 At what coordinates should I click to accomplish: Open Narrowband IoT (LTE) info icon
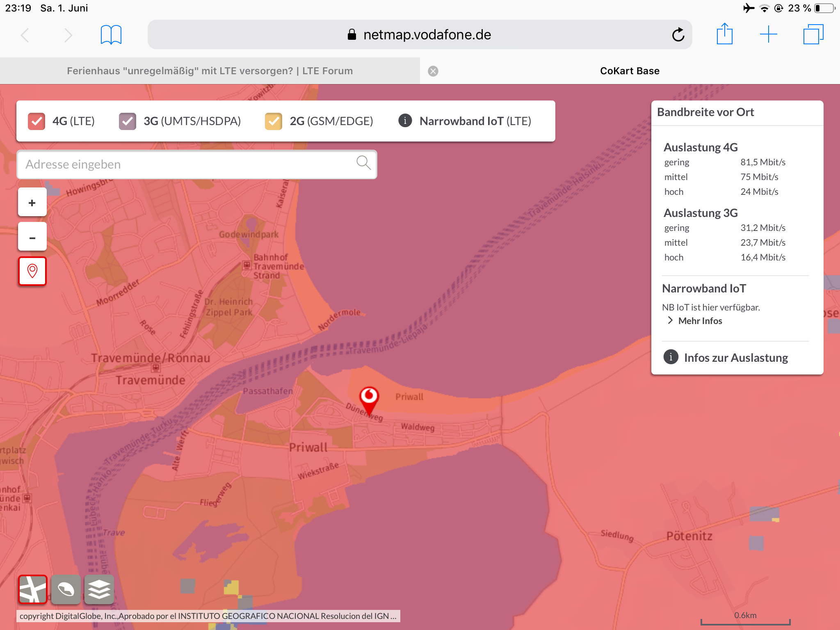405,121
